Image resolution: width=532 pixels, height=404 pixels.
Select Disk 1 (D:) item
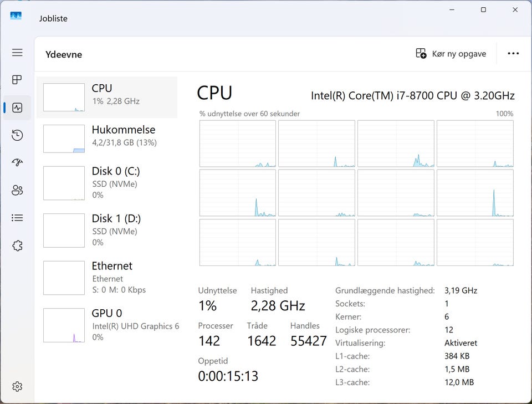point(107,230)
